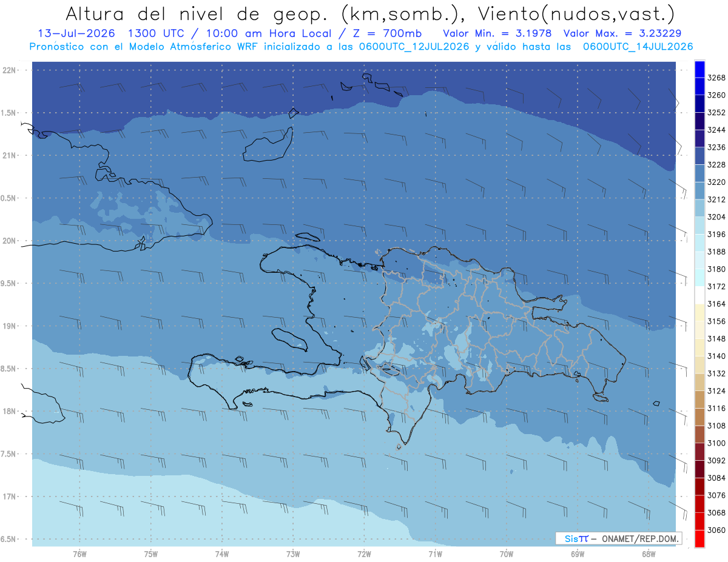Click the '17N' latitude label
Image resolution: width=728 pixels, height=562 pixels.
click(10, 497)
